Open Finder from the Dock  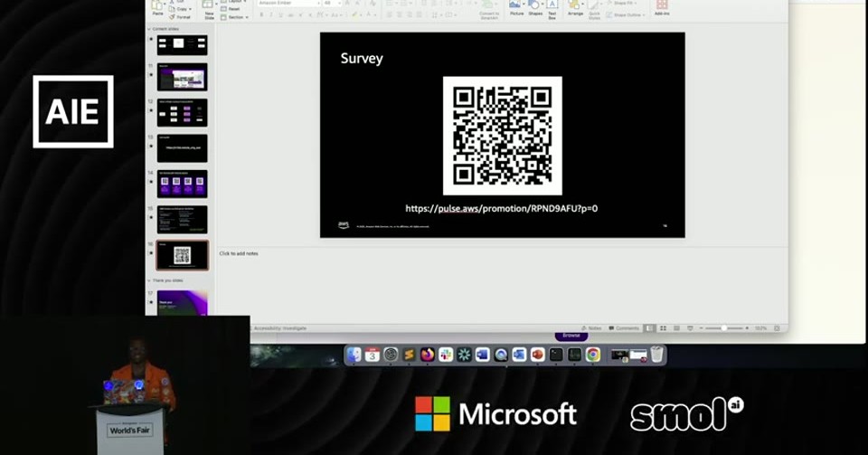pyautogui.click(x=354, y=355)
